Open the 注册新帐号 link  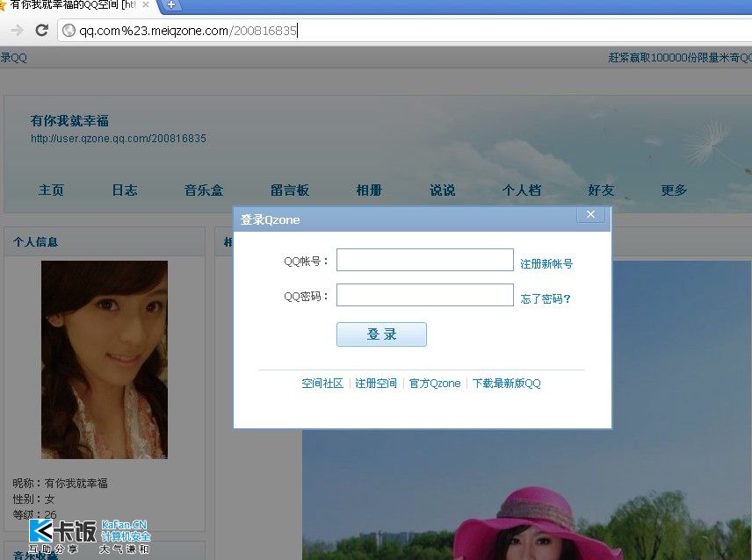[x=546, y=263]
